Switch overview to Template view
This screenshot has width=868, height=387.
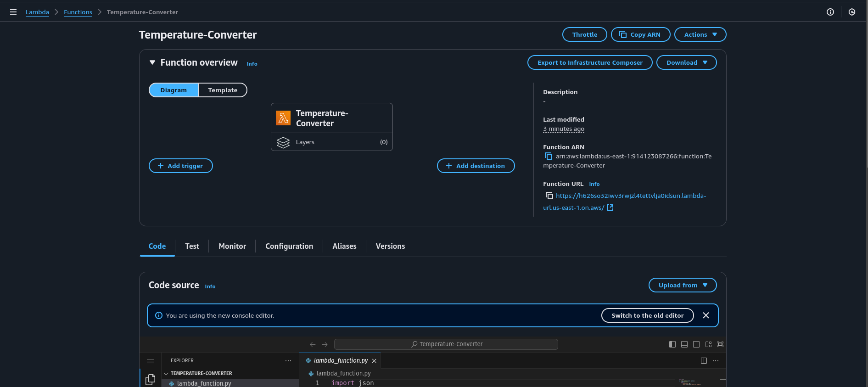point(223,90)
